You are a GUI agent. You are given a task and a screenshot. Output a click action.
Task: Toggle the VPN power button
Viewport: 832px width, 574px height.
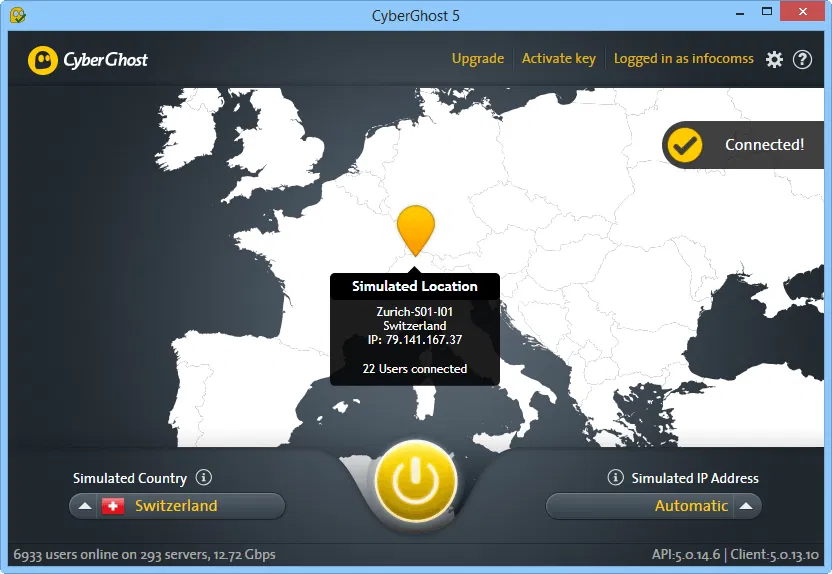click(416, 481)
